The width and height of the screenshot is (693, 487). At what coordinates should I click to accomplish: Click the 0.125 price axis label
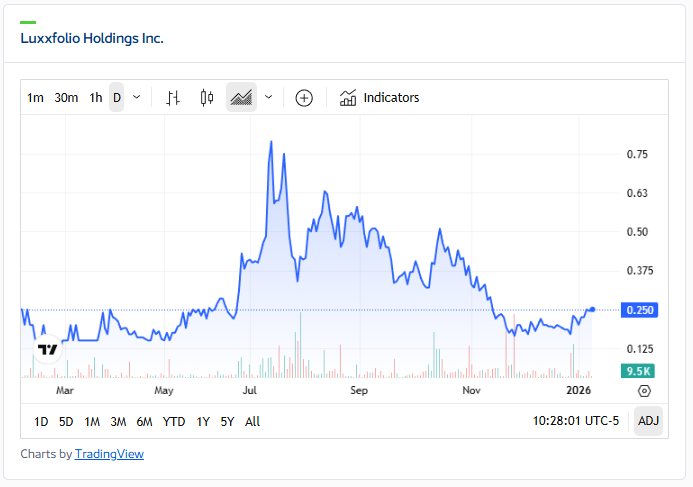point(640,349)
